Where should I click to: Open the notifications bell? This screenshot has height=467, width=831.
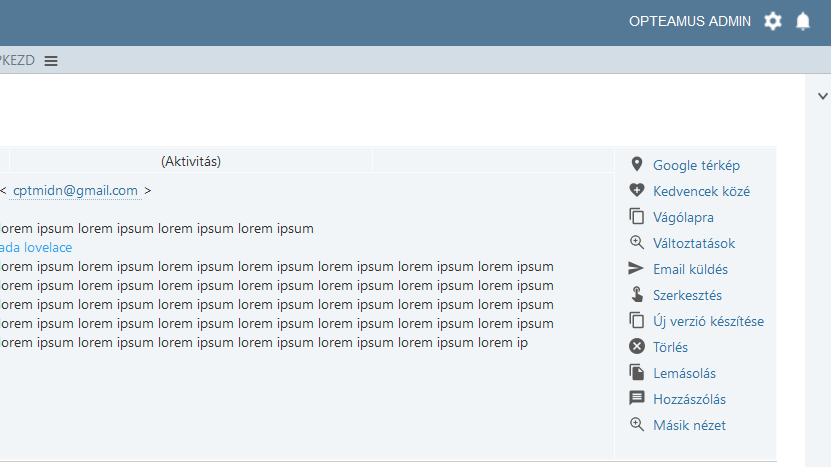803,21
